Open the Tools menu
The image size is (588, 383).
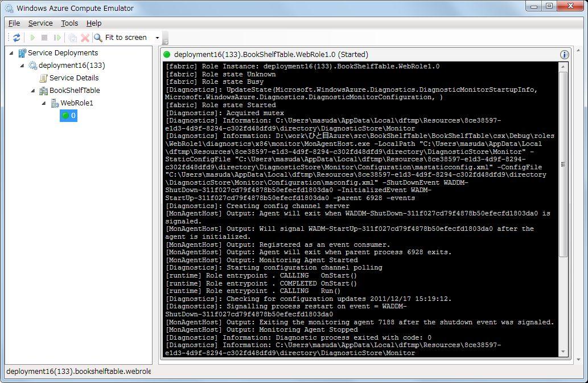(x=69, y=23)
